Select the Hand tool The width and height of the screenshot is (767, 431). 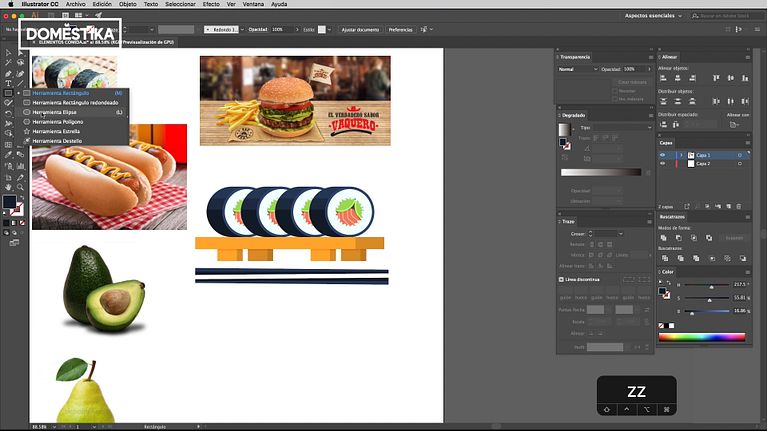pos(8,187)
